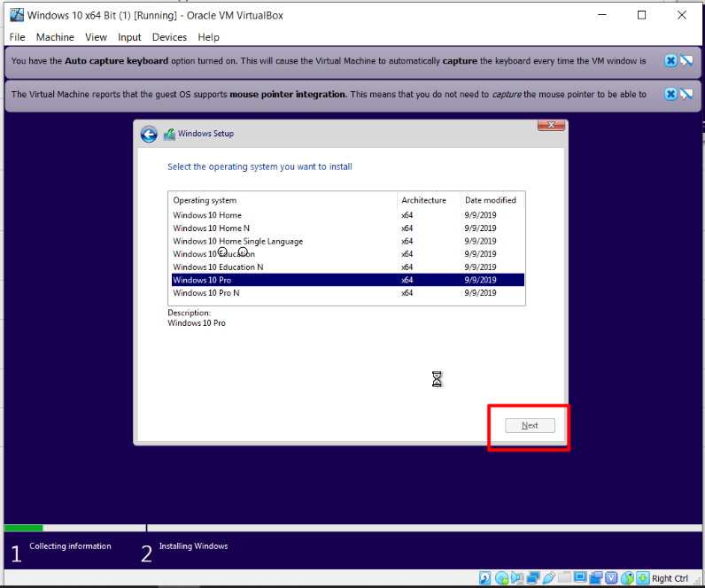
Task: Select the Windows 10 Education N entry
Action: (218, 267)
